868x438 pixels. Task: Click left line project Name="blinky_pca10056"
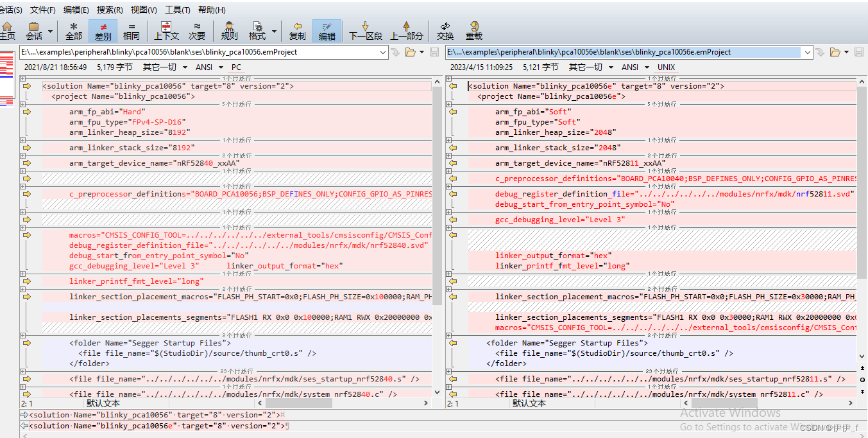click(x=123, y=96)
